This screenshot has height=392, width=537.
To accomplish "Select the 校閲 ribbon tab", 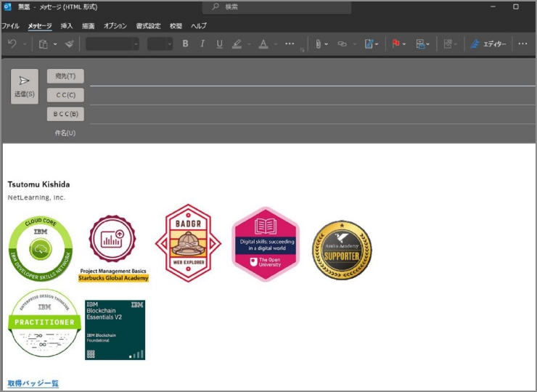I will pyautogui.click(x=176, y=26).
